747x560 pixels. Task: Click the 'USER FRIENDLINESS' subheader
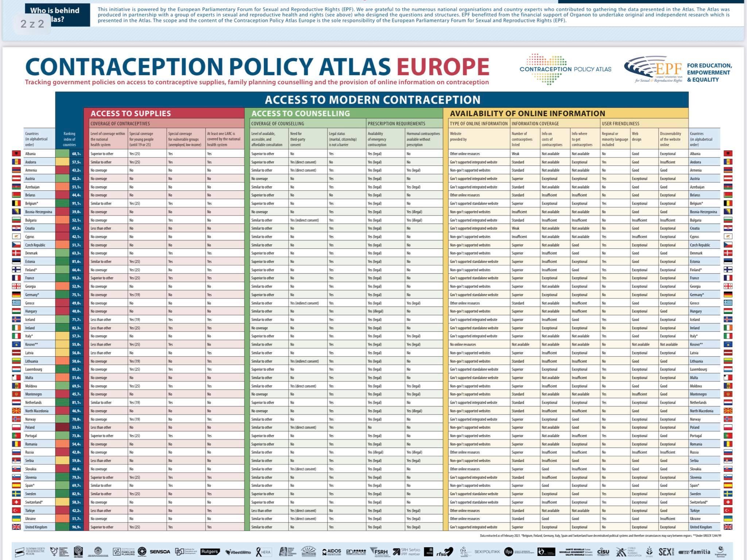644,124
